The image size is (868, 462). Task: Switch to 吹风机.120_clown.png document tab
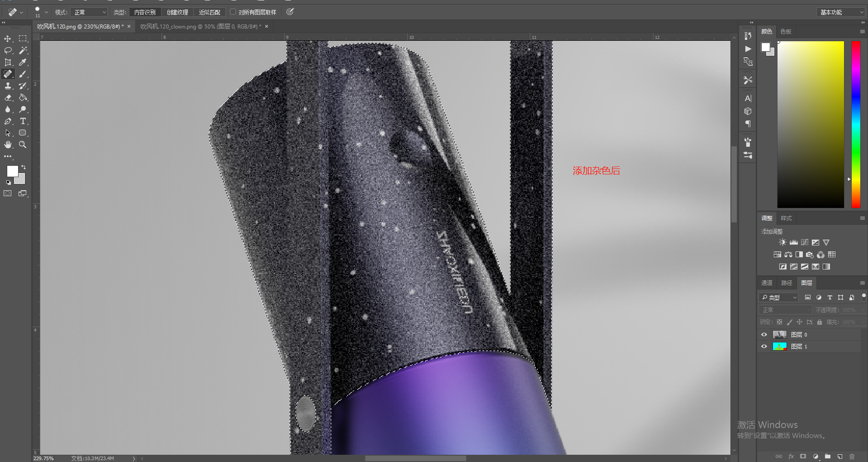pyautogui.click(x=204, y=27)
